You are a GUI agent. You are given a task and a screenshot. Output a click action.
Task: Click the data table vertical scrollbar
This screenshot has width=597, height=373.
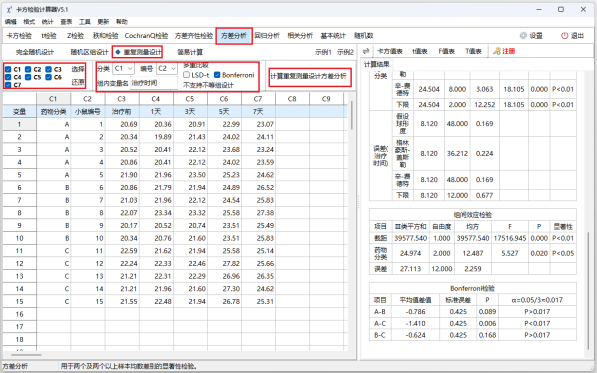point(352,115)
